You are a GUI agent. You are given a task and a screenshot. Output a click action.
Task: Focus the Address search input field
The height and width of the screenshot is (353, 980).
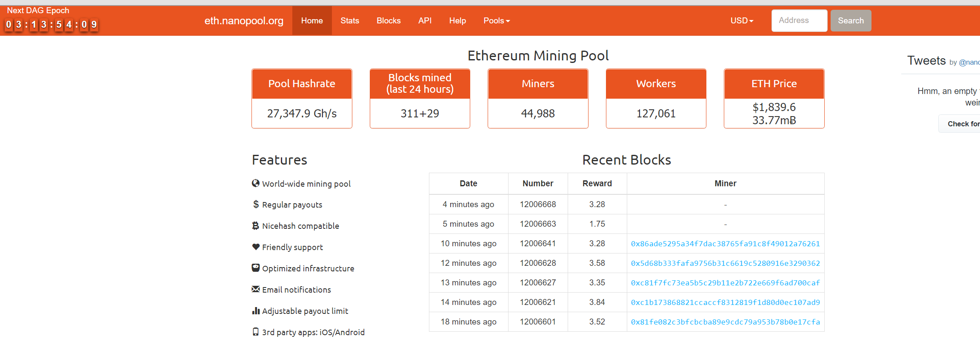(x=799, y=21)
